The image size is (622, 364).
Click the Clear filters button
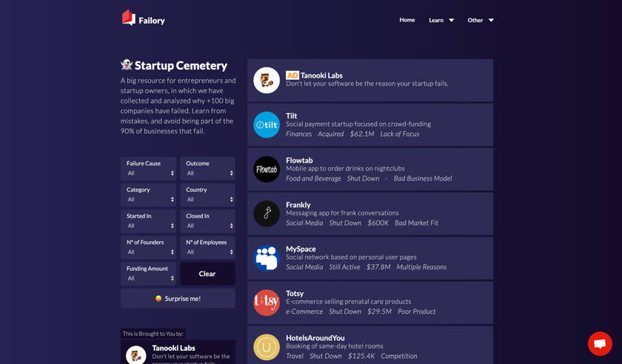point(207,274)
